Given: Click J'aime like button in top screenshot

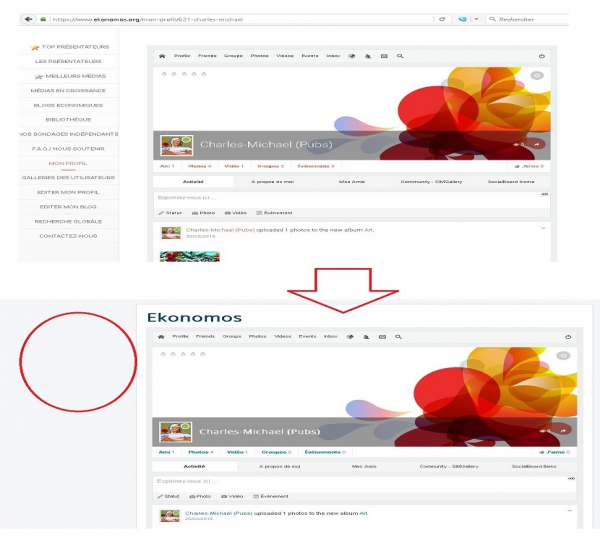Looking at the screenshot, I should coord(529,166).
